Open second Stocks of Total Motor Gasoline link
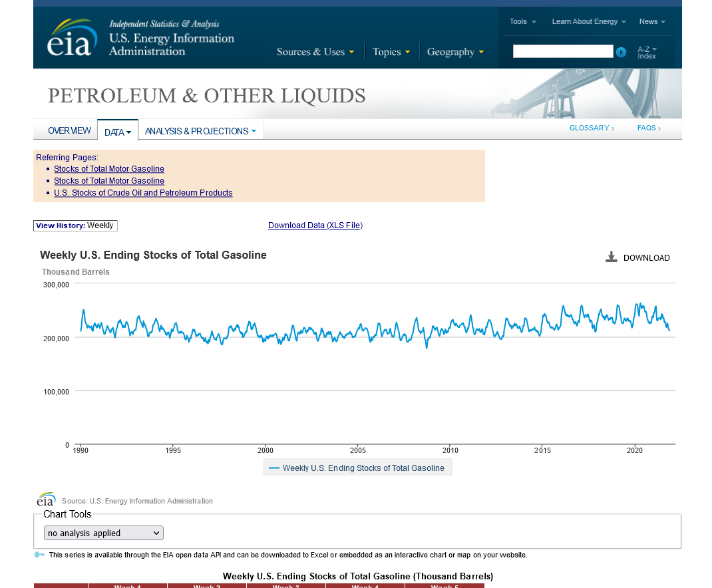The height and width of the screenshot is (588, 712). 109,180
